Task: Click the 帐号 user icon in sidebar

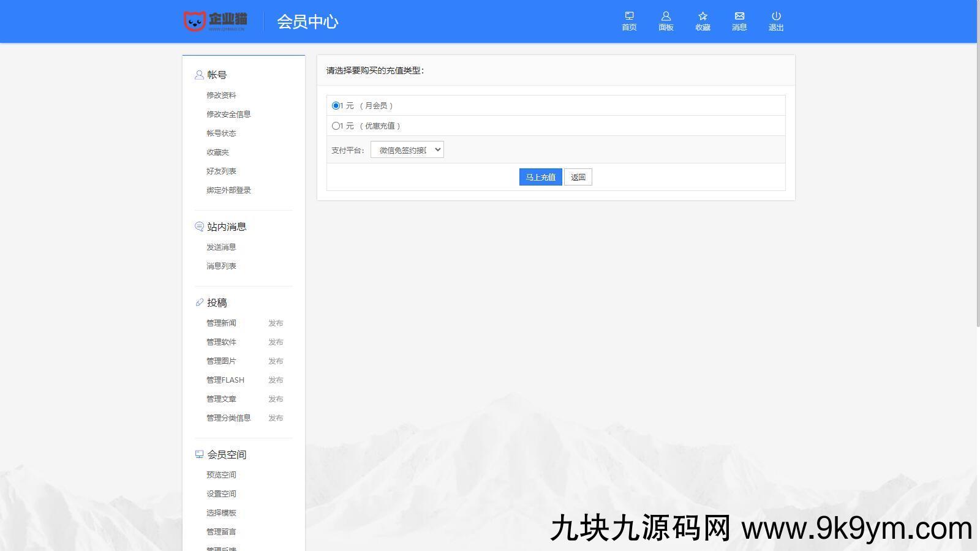Action: pos(199,75)
